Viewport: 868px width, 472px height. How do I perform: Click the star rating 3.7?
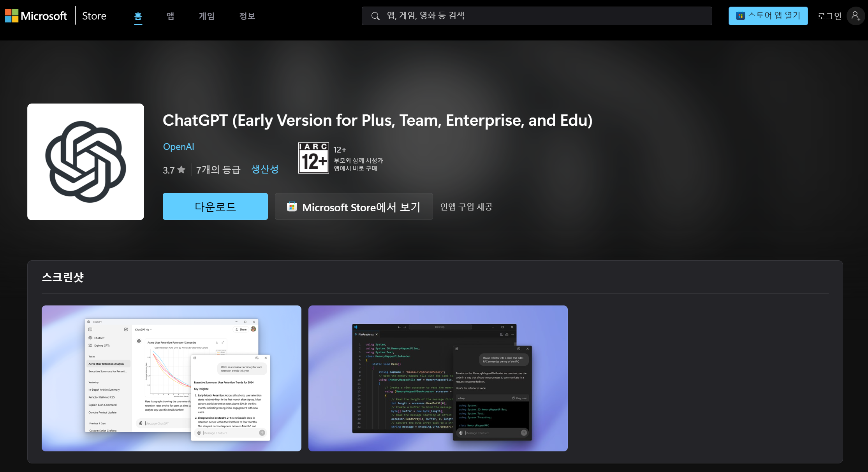[174, 170]
